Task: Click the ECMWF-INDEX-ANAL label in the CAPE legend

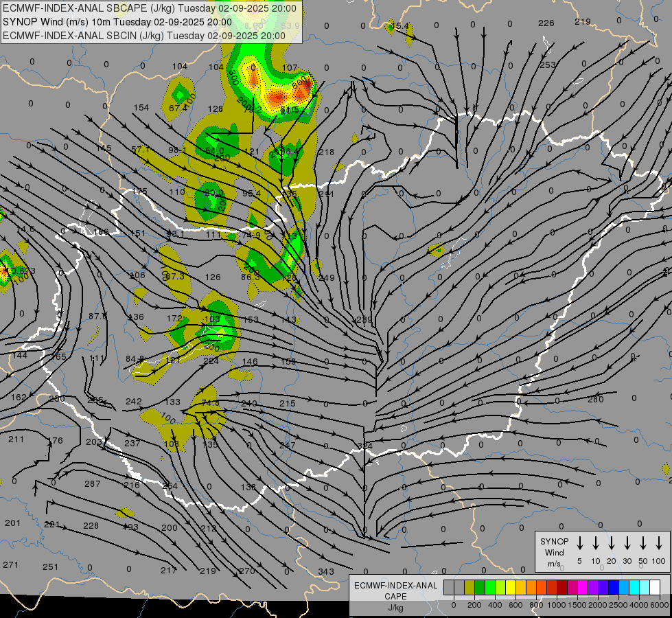Action: [395, 586]
